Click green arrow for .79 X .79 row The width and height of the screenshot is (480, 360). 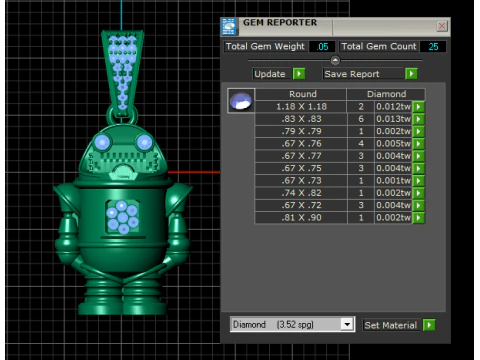coord(418,131)
